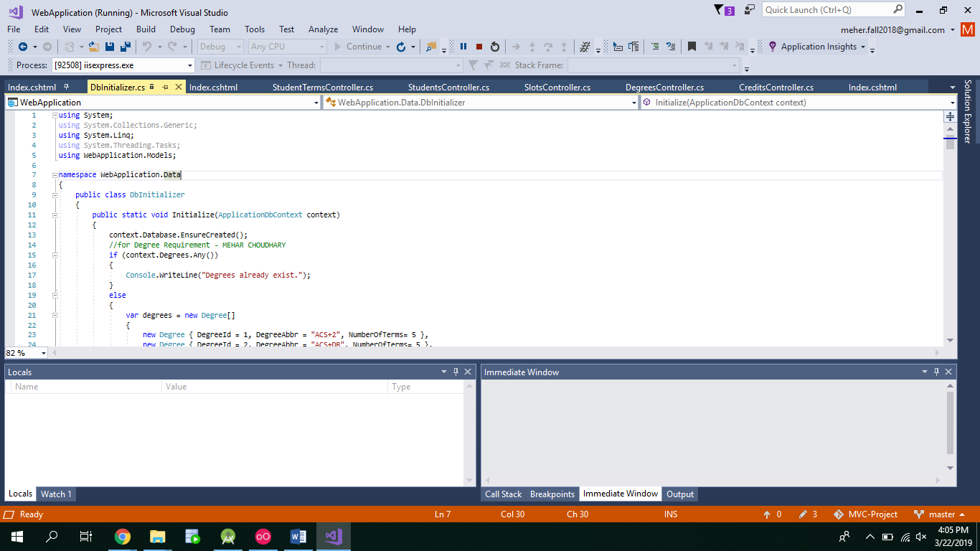Switch to the StudentTermsController.cs tab
The width and height of the screenshot is (980, 551).
coord(323,88)
